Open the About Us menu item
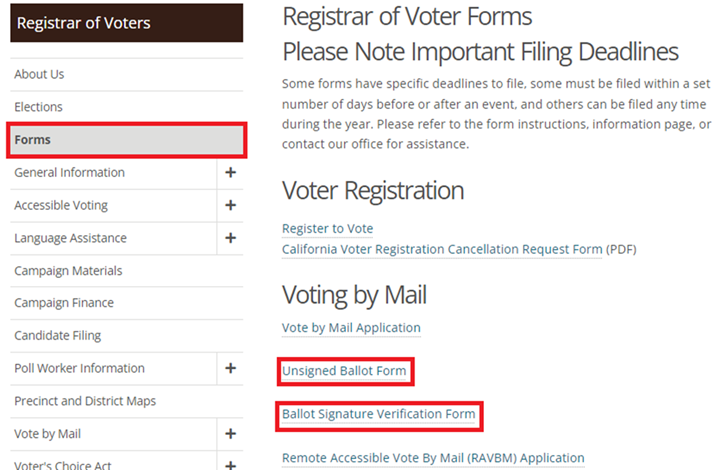720x470 pixels. tap(39, 75)
